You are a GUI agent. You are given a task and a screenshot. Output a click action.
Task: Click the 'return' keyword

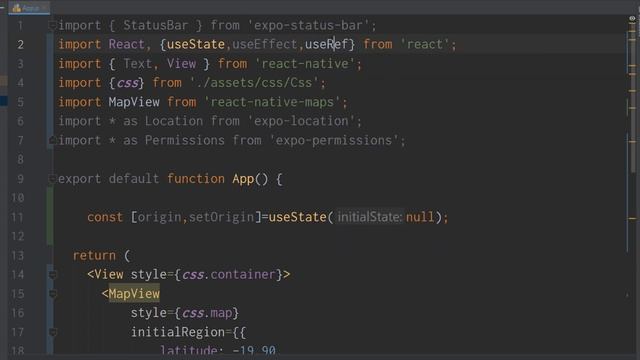click(x=94, y=256)
